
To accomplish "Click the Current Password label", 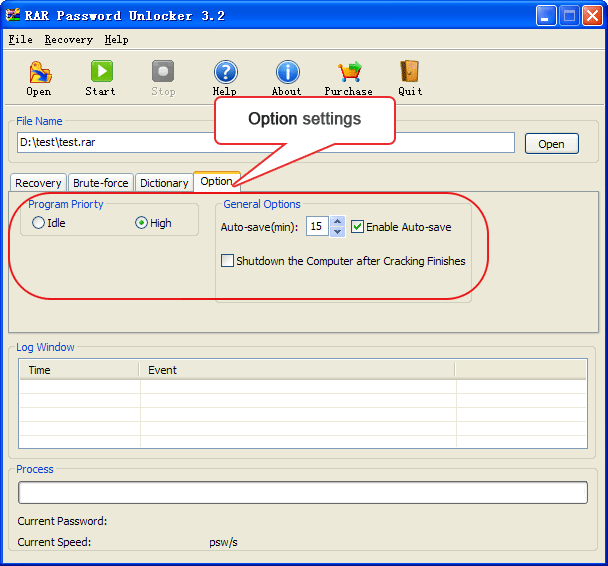I will click(62, 521).
